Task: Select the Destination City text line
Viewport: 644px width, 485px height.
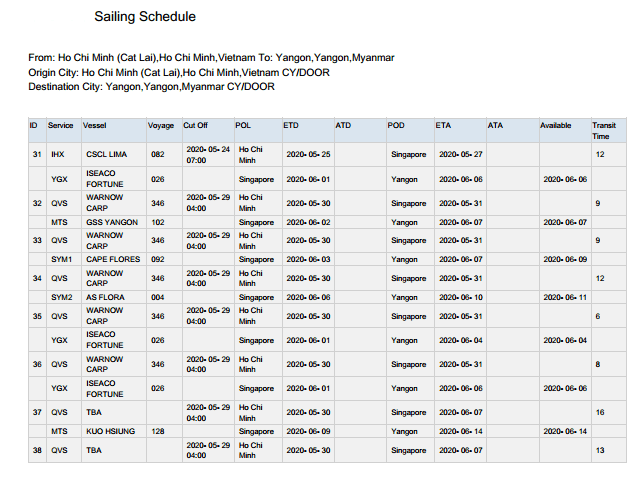Action: pos(151,86)
